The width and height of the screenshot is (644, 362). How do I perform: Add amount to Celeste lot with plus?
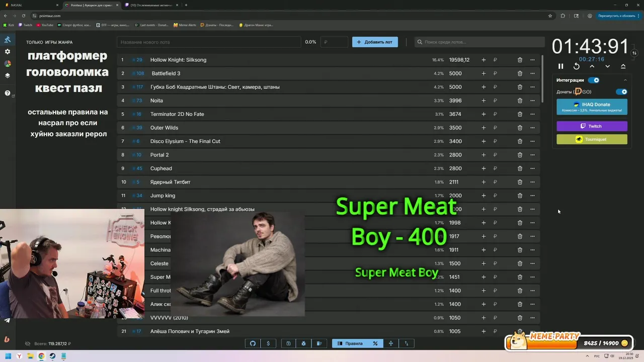tap(484, 263)
